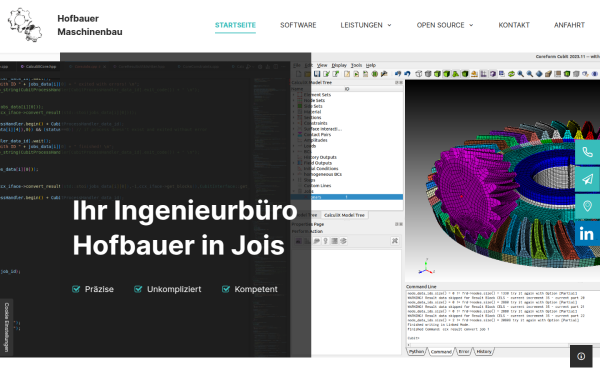Image resolution: width=600 pixels, height=375 pixels.
Task: Select Field Outputs in the CalculiX tree
Action: click(x=318, y=163)
